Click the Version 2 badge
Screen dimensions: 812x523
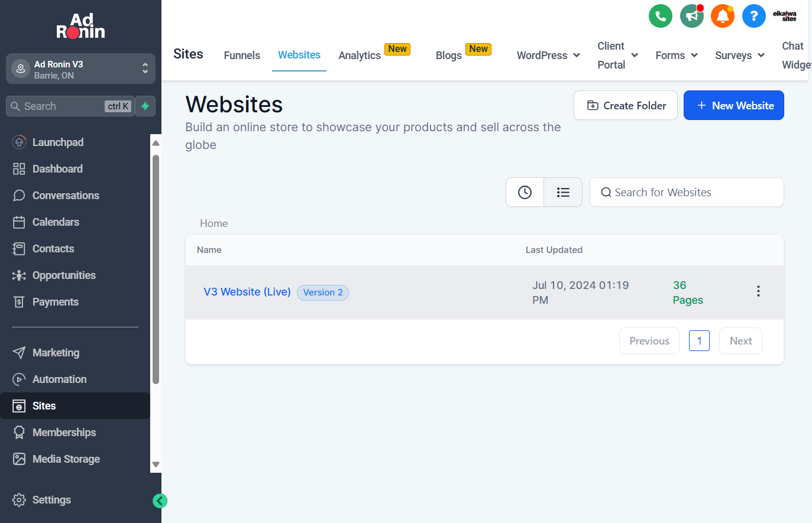pyautogui.click(x=323, y=293)
